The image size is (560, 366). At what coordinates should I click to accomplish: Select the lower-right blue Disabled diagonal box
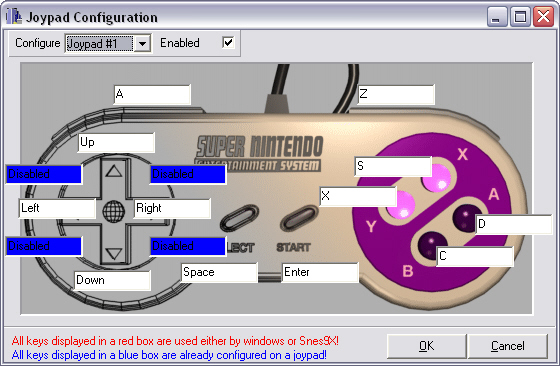(x=188, y=246)
